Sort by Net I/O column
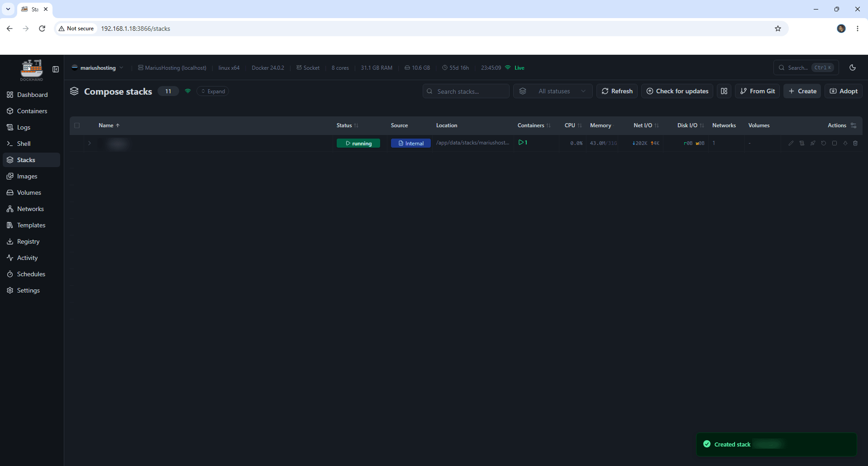The image size is (868, 466). pyautogui.click(x=646, y=125)
